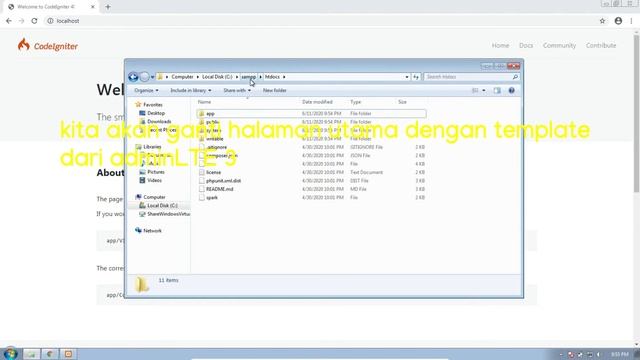The height and width of the screenshot is (360, 640).
Task: Open browser profile account icon
Action: (618, 21)
